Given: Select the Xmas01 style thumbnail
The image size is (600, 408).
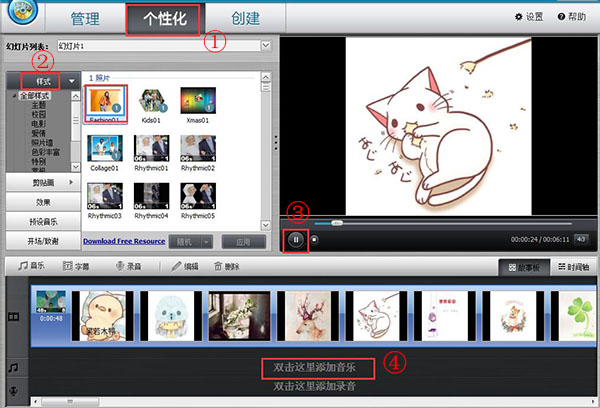Looking at the screenshot, I should pos(198,105).
